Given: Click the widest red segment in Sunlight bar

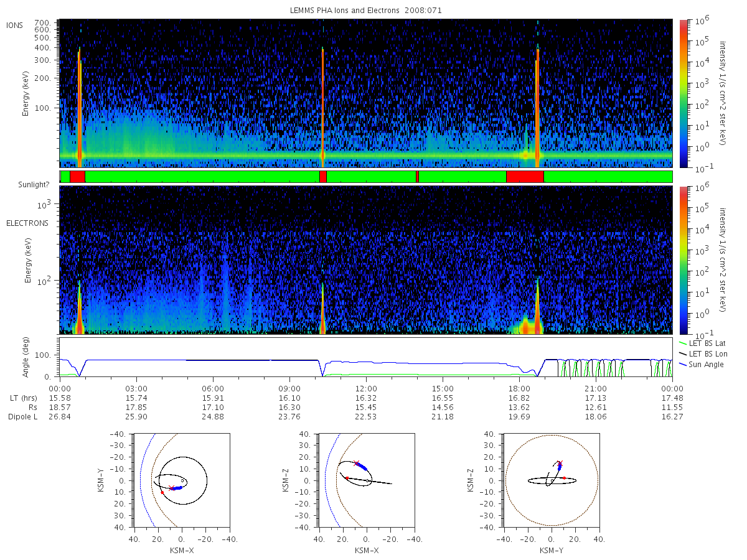Looking at the screenshot, I should pyautogui.click(x=525, y=177).
